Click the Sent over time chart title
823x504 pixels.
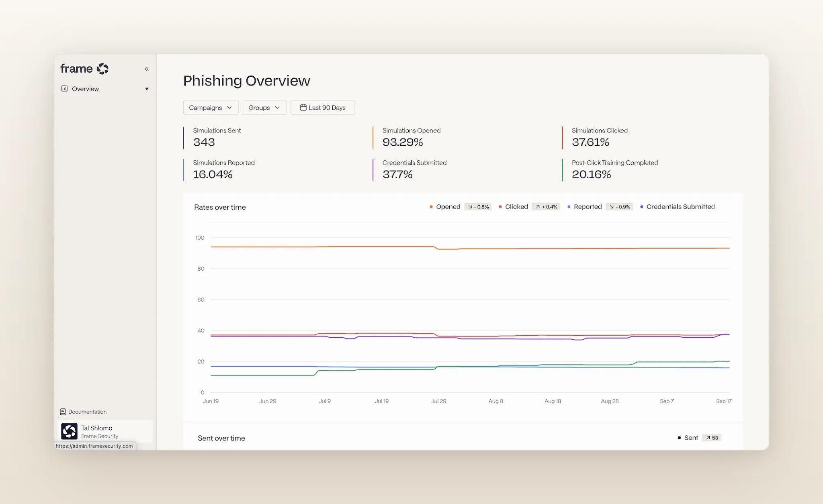221,438
